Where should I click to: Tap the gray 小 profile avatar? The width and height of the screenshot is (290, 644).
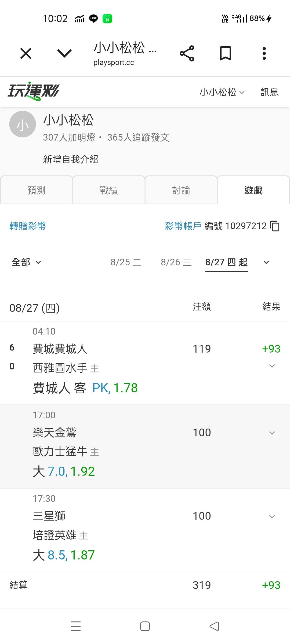pyautogui.click(x=23, y=124)
